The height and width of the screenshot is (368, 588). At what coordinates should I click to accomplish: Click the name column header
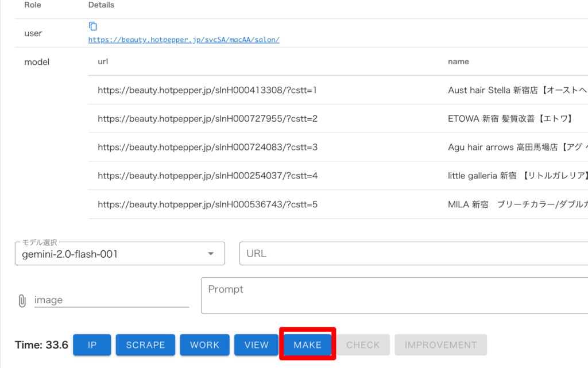pos(458,61)
